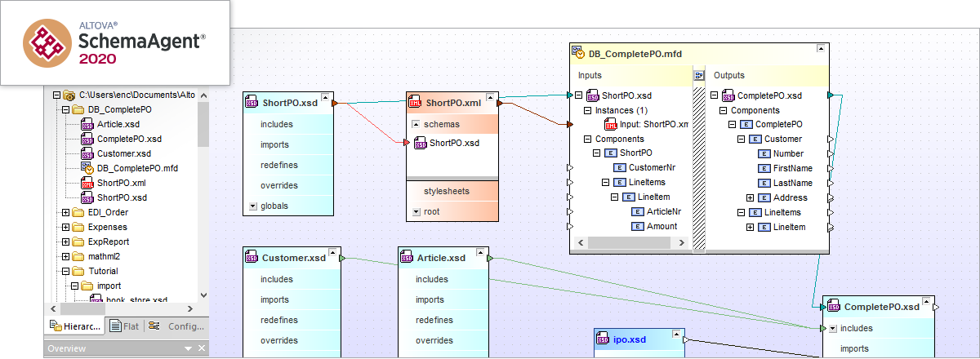Switch to the Configure paths tab

177,326
